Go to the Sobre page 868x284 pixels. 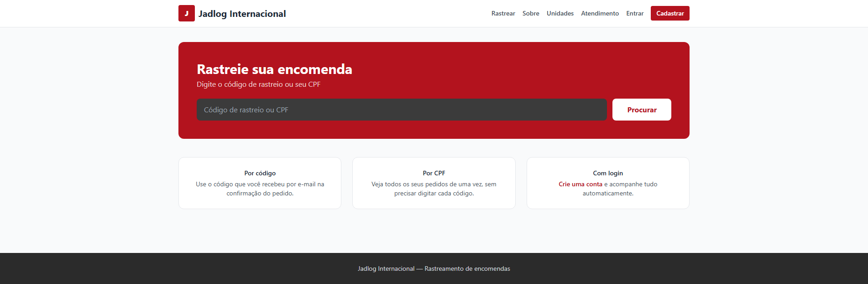coord(531,13)
